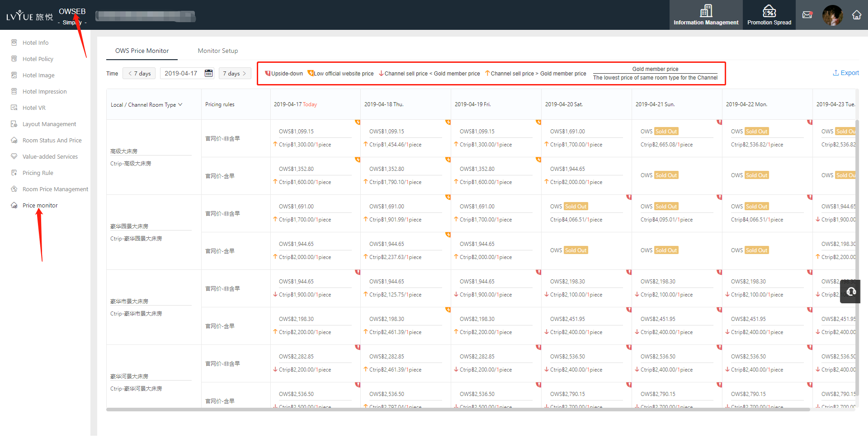Open Hotel Policy menu

(x=38, y=59)
